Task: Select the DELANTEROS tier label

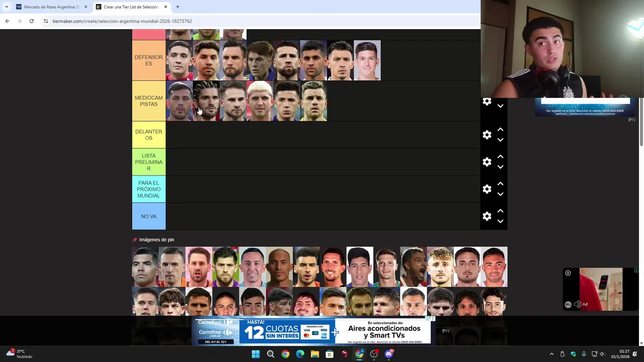Action: point(148,135)
